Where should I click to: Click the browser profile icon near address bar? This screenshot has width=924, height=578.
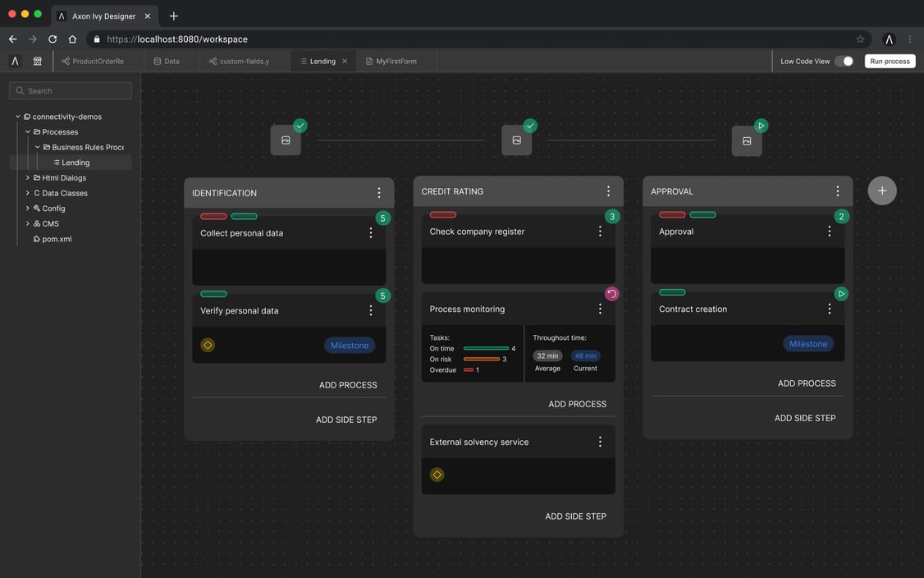(890, 39)
